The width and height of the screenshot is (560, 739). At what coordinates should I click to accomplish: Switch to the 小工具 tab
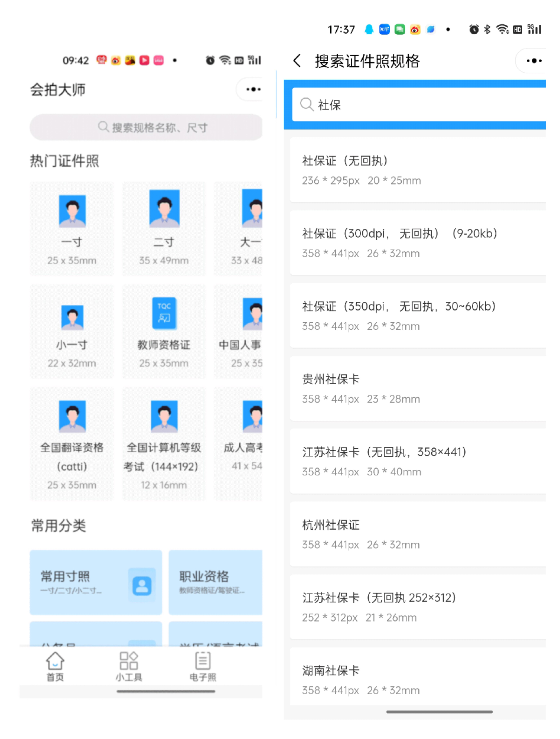pos(129,666)
